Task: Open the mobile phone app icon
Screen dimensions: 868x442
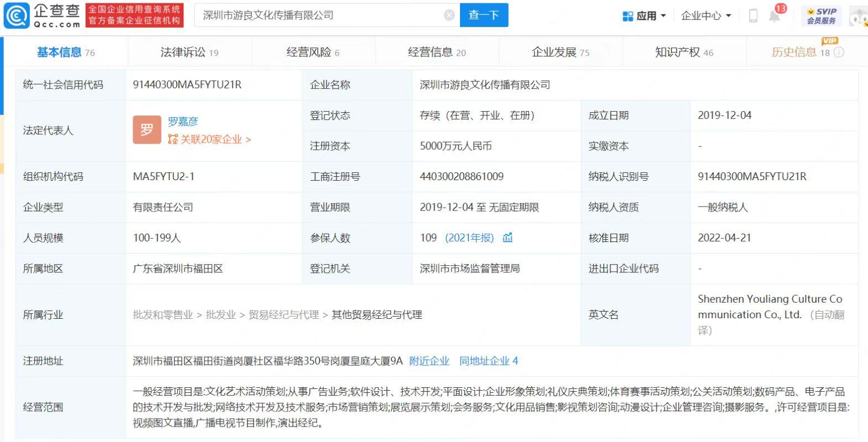Action: [x=753, y=16]
